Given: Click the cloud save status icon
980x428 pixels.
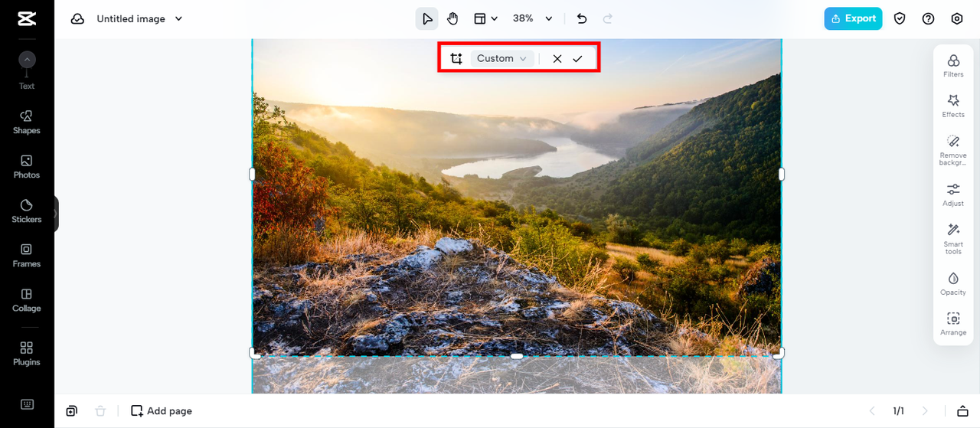Looking at the screenshot, I should click(x=77, y=18).
